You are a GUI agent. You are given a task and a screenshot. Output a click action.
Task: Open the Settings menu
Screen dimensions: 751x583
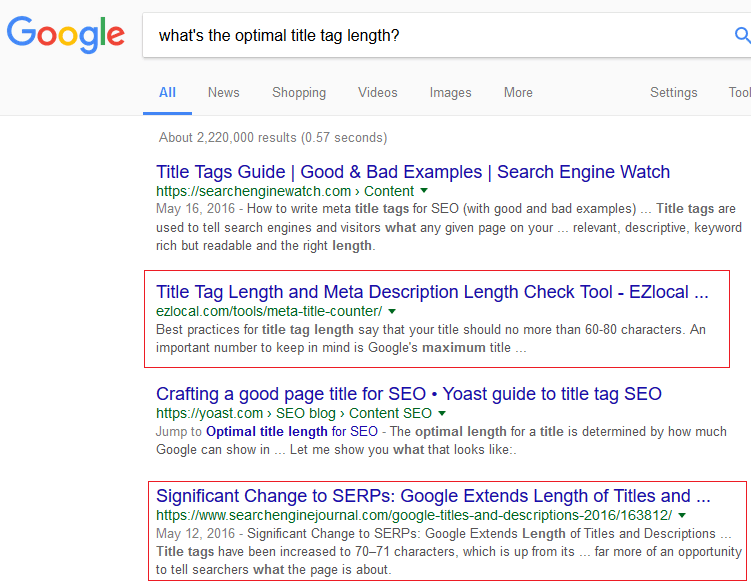(673, 92)
